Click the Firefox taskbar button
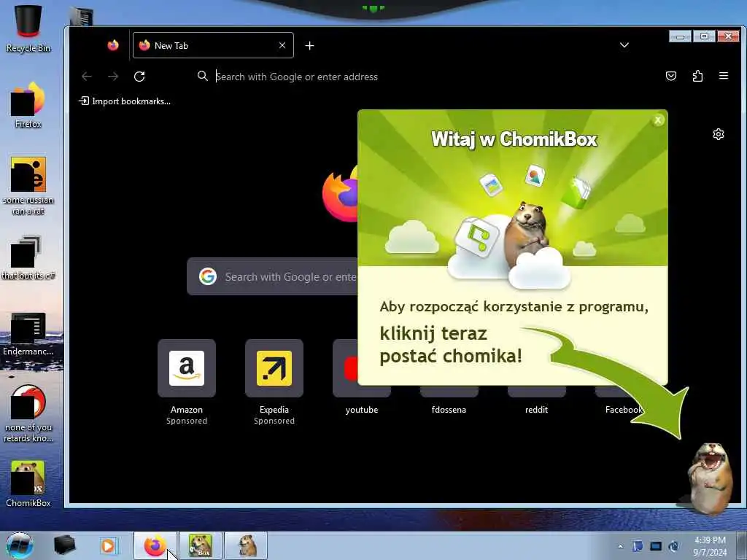The image size is (747, 560). click(155, 545)
